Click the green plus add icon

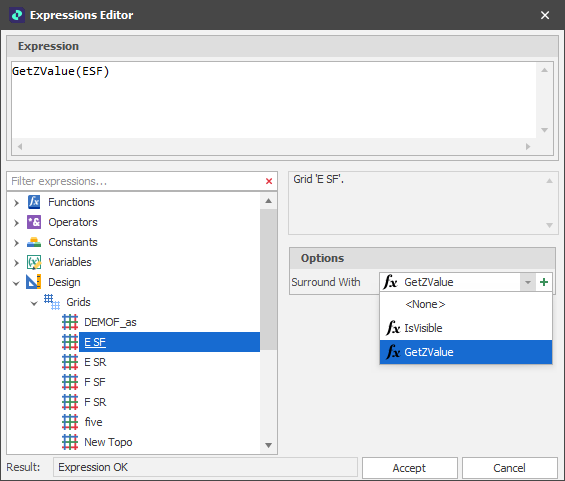tap(544, 282)
